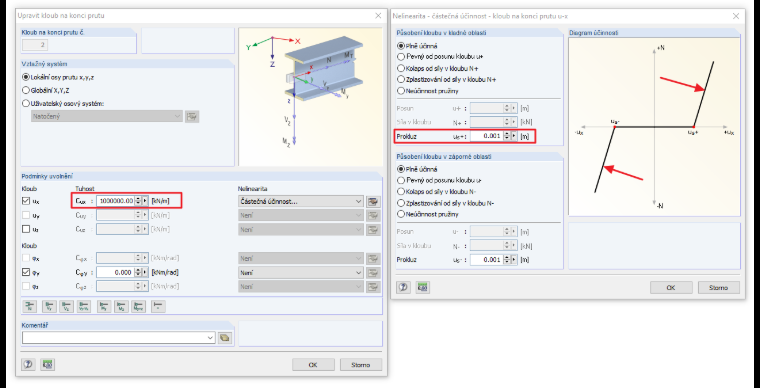The height and width of the screenshot is (388, 760).
Task: Click the Cφy stiffness value field
Action: tap(115, 273)
